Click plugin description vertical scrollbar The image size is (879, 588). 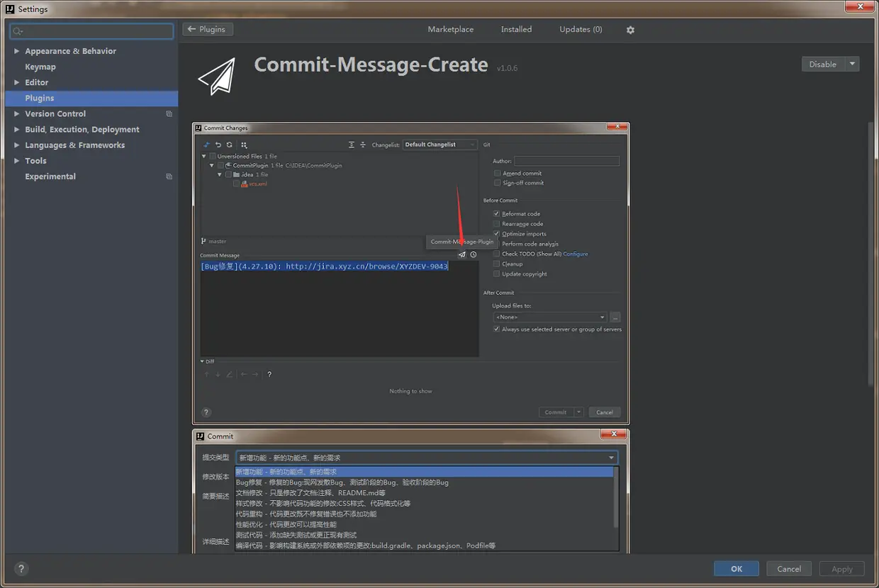[871, 255]
